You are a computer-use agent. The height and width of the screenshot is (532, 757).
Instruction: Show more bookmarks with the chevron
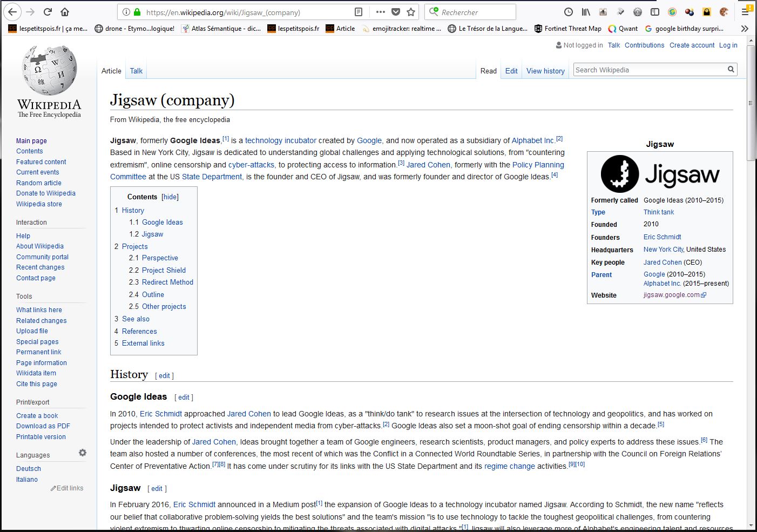click(x=745, y=29)
